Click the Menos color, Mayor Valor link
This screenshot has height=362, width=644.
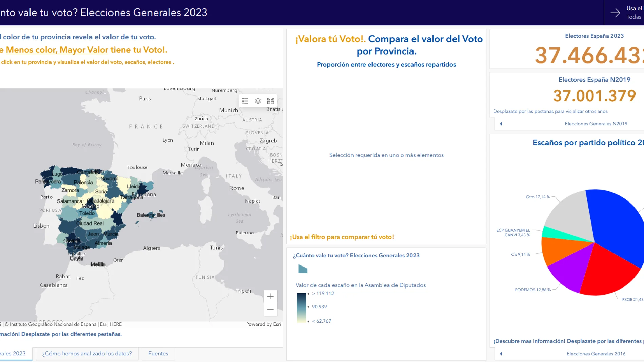(x=57, y=50)
